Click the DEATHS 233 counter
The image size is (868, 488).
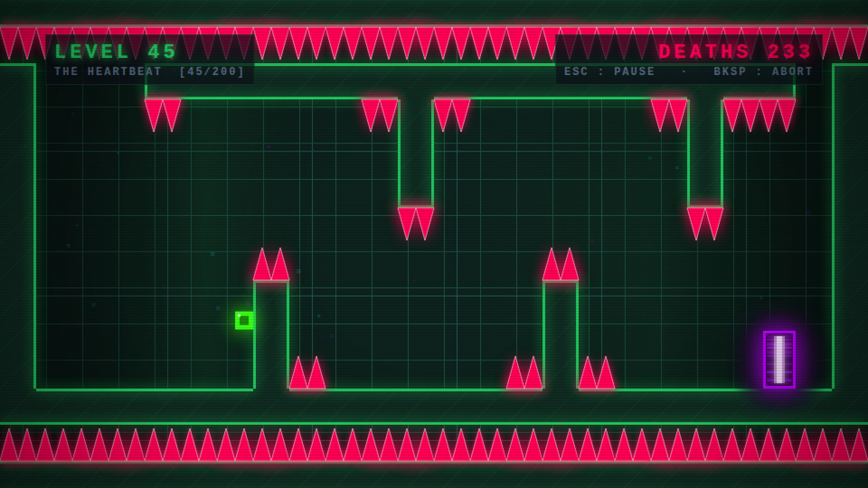coord(736,52)
